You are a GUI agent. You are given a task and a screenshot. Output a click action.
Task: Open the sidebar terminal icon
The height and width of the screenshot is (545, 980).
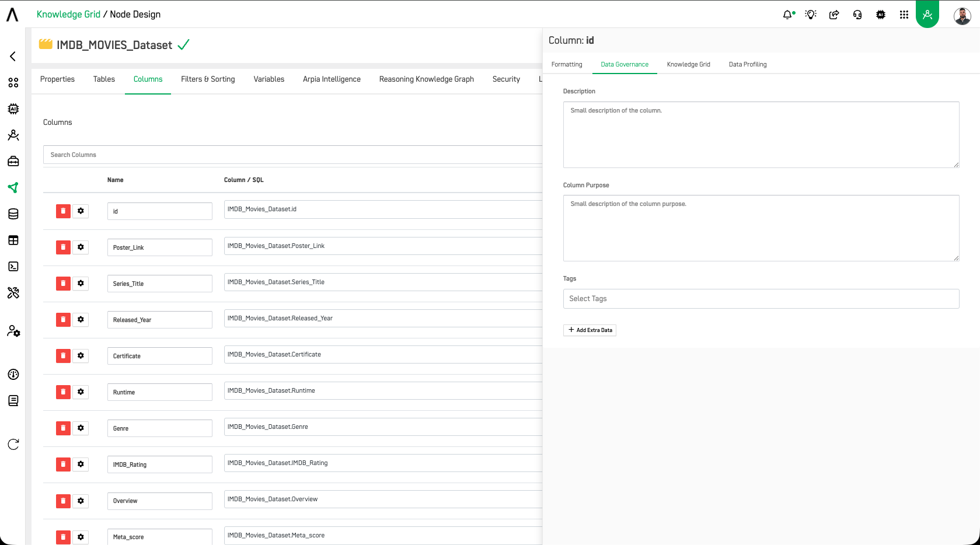pyautogui.click(x=13, y=266)
